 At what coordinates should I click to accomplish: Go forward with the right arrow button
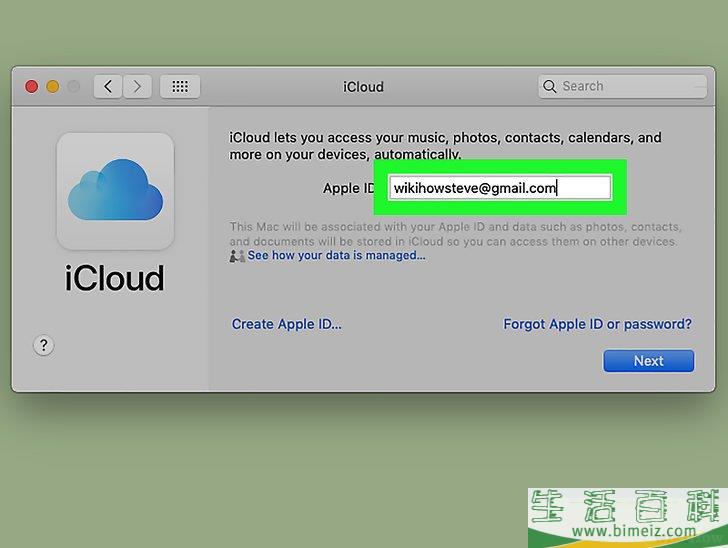point(137,86)
